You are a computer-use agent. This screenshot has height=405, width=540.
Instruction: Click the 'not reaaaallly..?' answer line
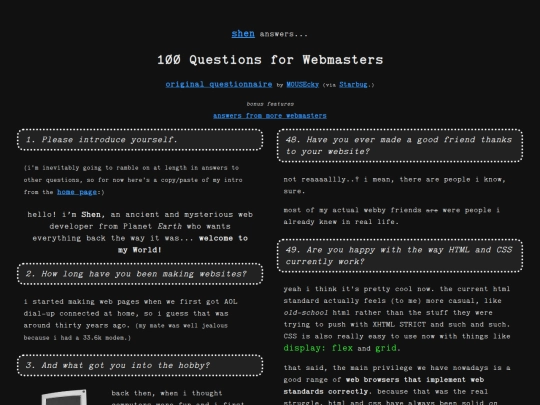coord(394,185)
